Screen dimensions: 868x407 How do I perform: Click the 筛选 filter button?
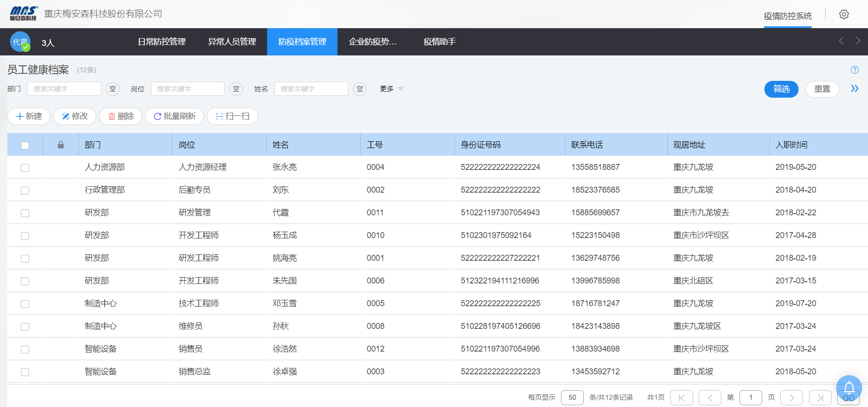point(781,89)
